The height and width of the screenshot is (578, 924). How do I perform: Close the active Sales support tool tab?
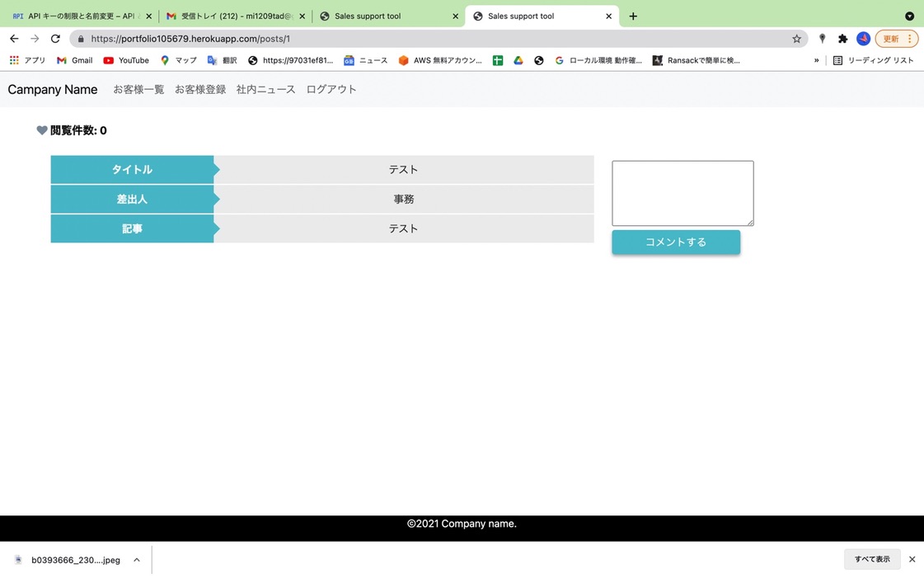click(x=609, y=16)
